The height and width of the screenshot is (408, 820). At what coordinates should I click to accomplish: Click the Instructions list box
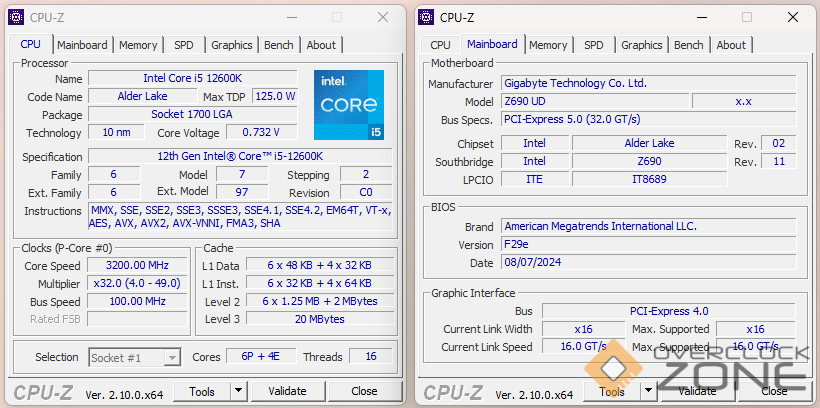point(240,217)
